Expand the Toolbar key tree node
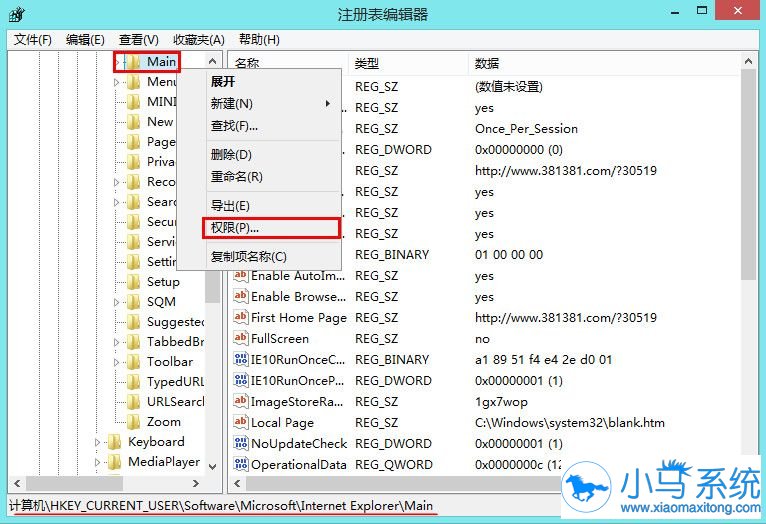This screenshot has height=524, width=766. coord(117,363)
